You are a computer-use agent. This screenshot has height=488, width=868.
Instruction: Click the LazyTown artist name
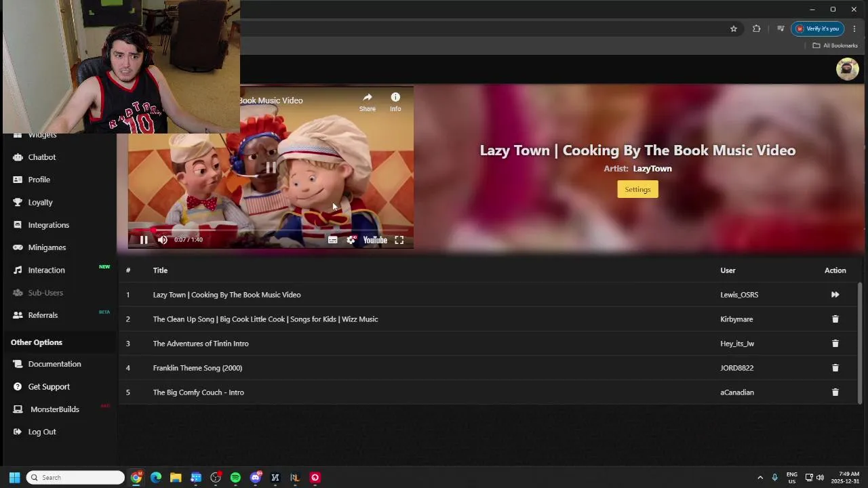click(x=652, y=169)
